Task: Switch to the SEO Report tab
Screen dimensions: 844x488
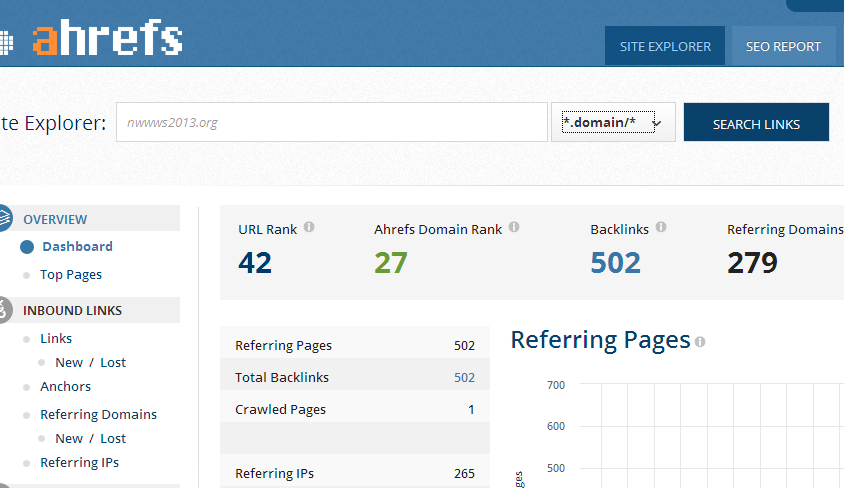Action: tap(783, 46)
